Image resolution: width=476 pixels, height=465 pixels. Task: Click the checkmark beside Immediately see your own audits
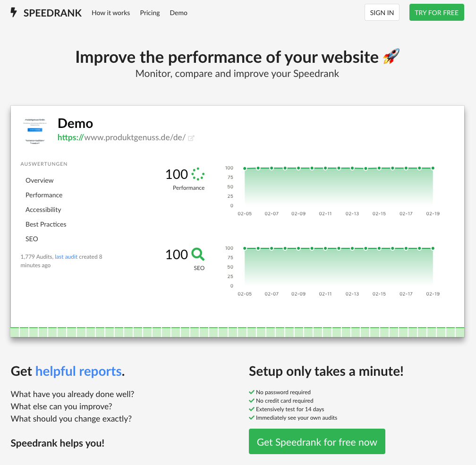point(251,417)
